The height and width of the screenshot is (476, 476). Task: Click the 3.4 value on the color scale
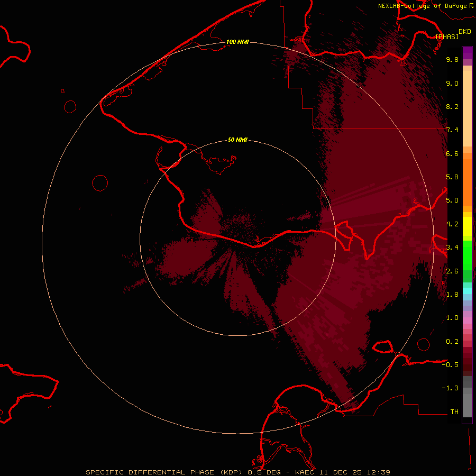[x=452, y=248]
